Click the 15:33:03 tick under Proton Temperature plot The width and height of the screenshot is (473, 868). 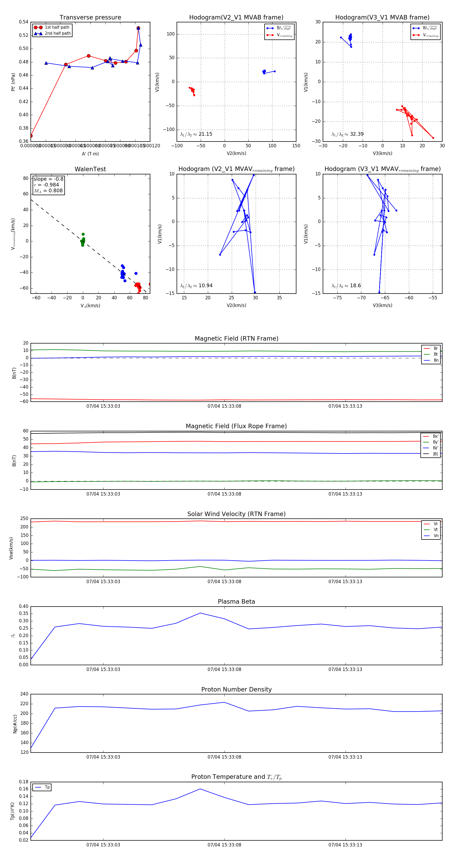click(x=103, y=845)
